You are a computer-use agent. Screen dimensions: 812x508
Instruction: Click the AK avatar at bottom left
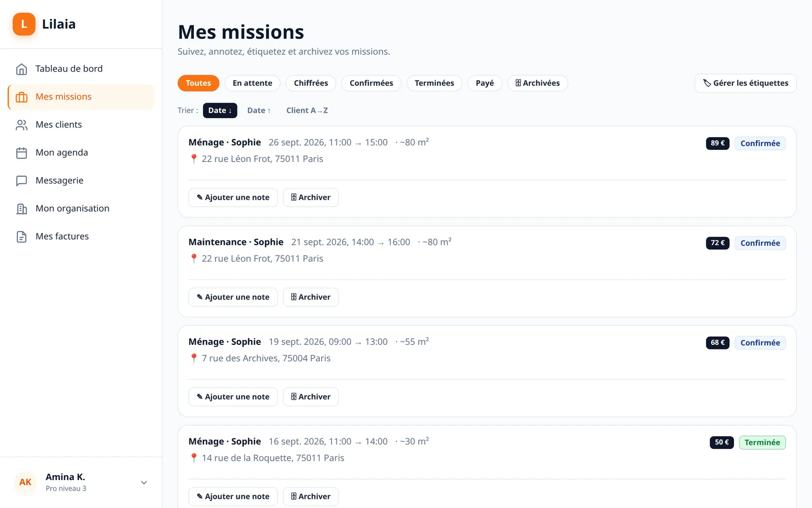pyautogui.click(x=25, y=482)
